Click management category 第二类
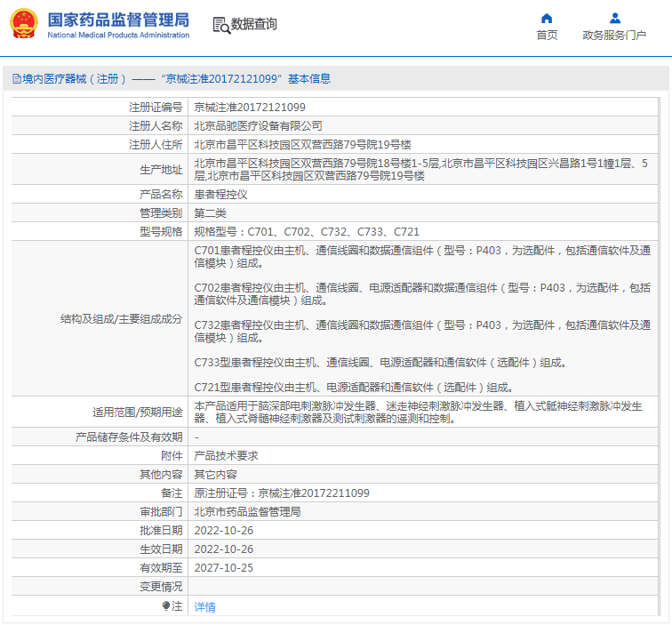This screenshot has width=672, height=625. pos(210,213)
